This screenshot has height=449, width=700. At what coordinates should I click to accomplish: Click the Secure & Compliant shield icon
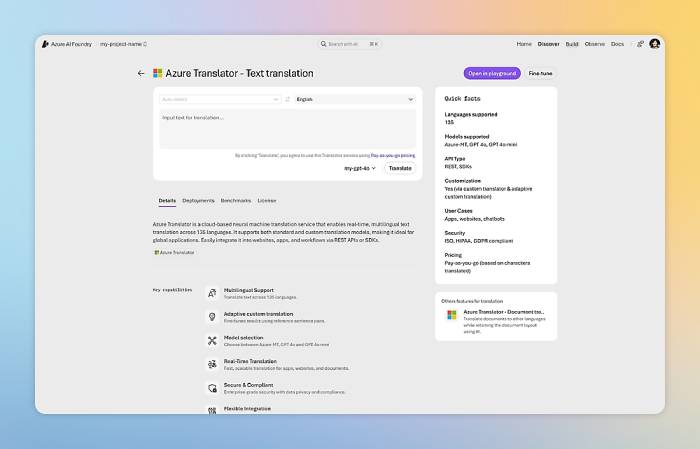212,388
